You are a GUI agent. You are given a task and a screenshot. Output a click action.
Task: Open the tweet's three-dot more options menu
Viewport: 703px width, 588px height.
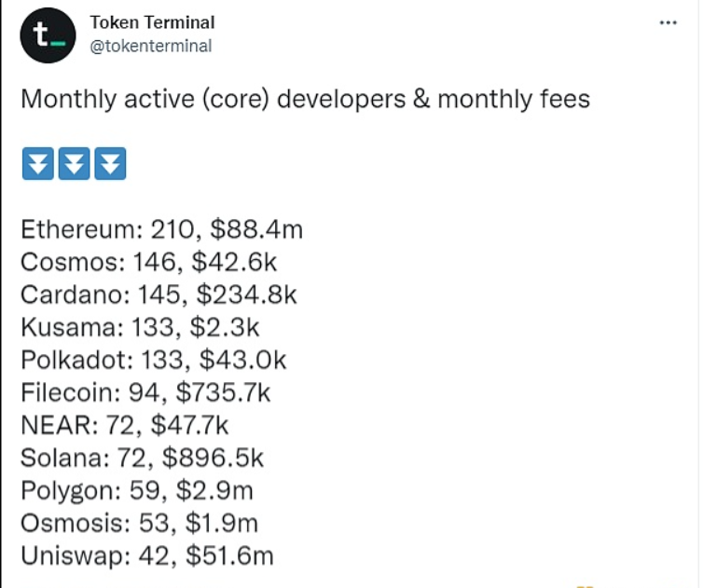click(668, 22)
